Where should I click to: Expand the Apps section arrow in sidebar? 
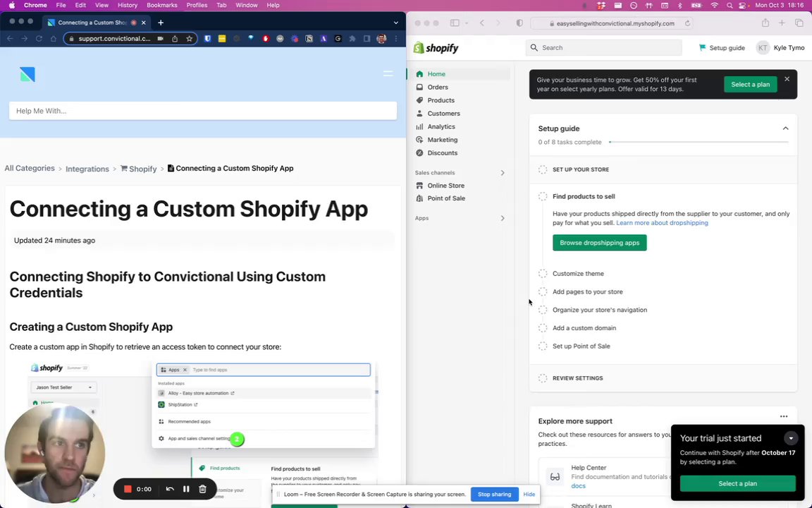pos(503,218)
